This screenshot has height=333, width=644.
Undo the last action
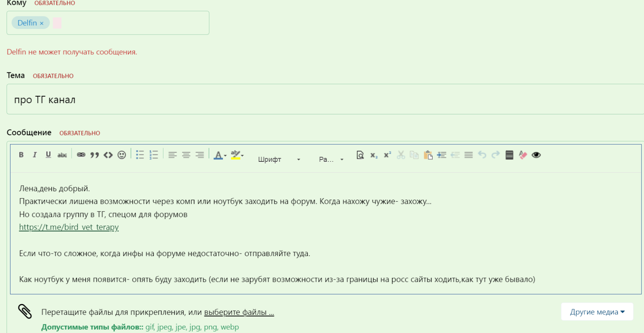[482, 155]
